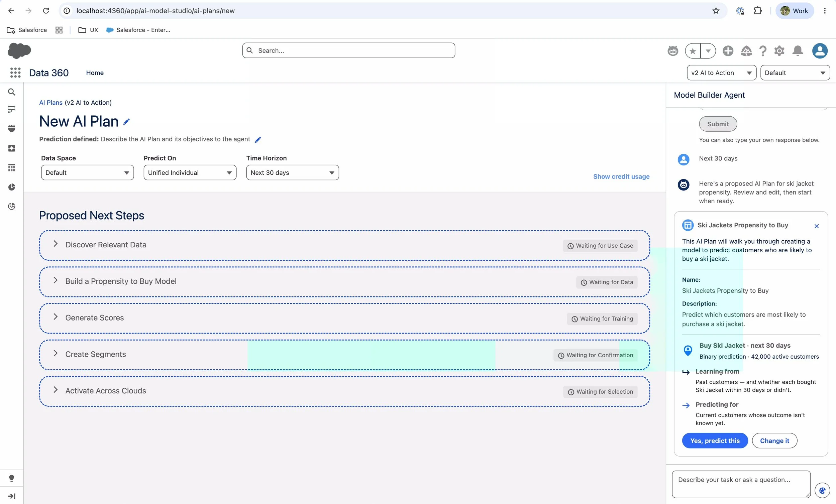Click the Favorites star icon
This screenshot has height=504, width=836.
[693, 51]
